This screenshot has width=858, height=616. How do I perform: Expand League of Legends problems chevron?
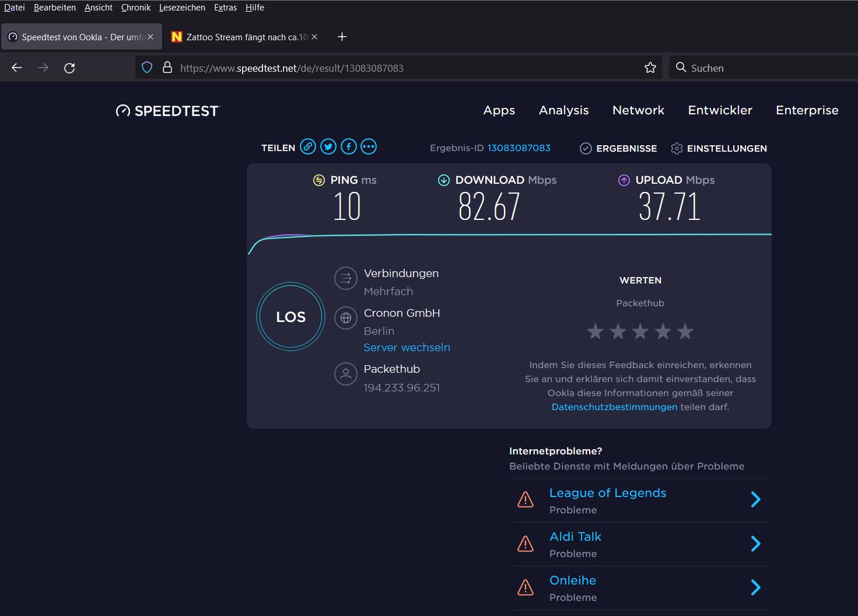click(x=756, y=500)
